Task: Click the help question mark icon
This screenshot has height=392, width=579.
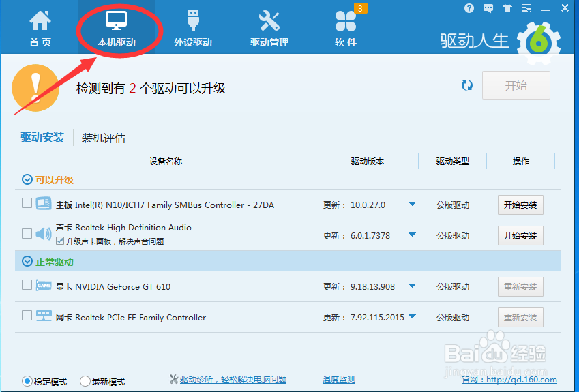Action: coord(469,7)
